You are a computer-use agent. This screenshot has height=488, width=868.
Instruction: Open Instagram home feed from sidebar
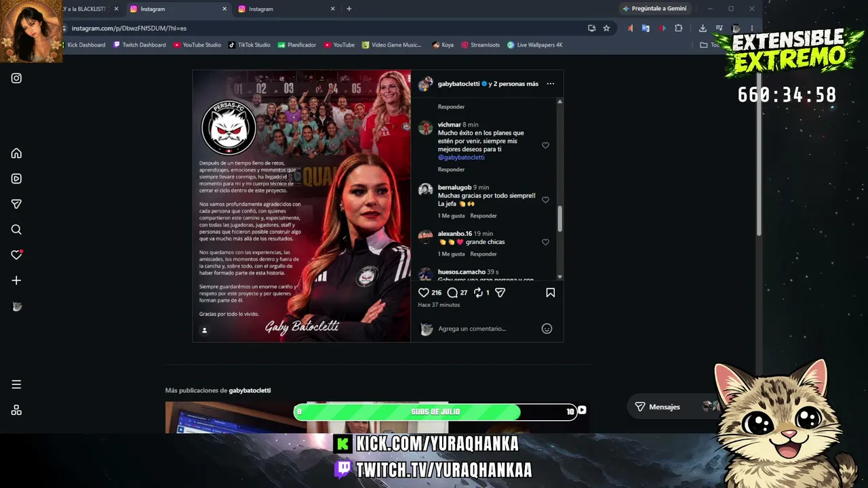point(16,153)
